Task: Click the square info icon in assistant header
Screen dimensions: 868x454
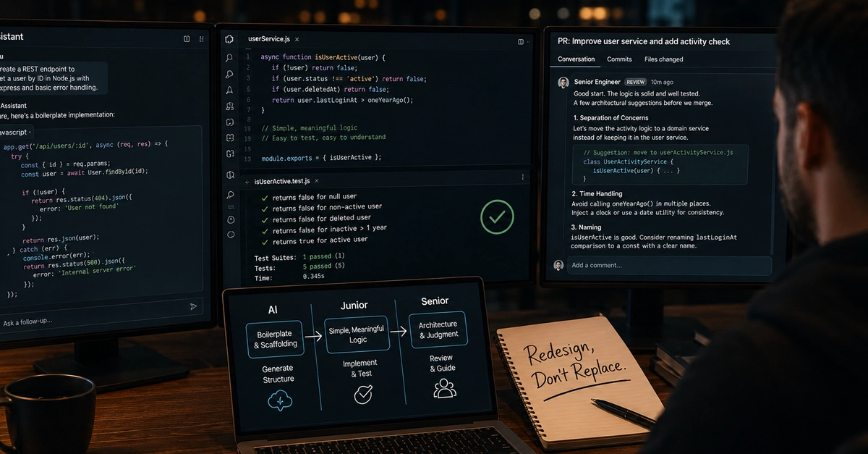Action: [187, 38]
